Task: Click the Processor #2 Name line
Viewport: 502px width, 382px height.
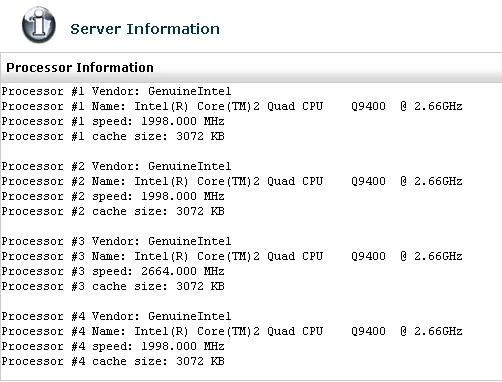Action: (232, 181)
